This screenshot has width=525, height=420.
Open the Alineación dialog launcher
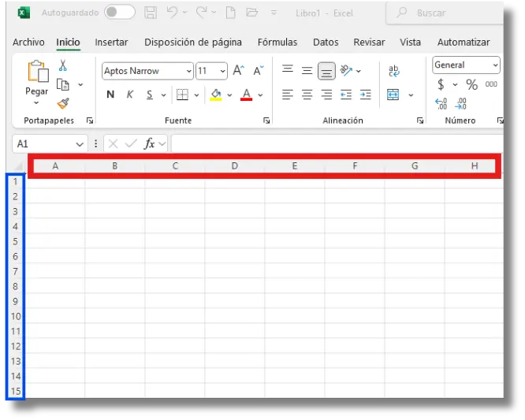420,121
